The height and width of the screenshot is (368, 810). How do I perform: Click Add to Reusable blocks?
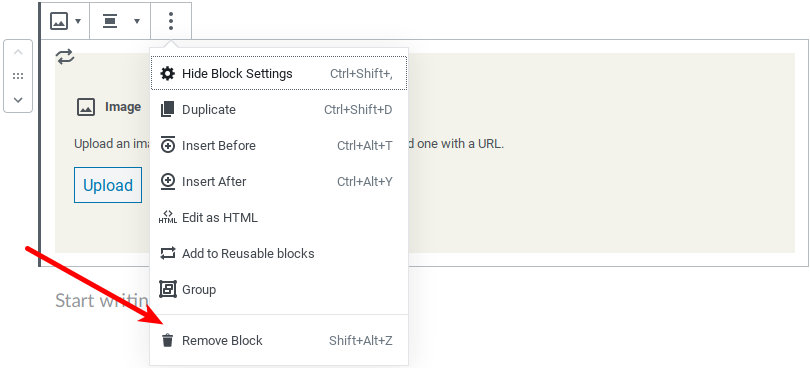coord(279,254)
